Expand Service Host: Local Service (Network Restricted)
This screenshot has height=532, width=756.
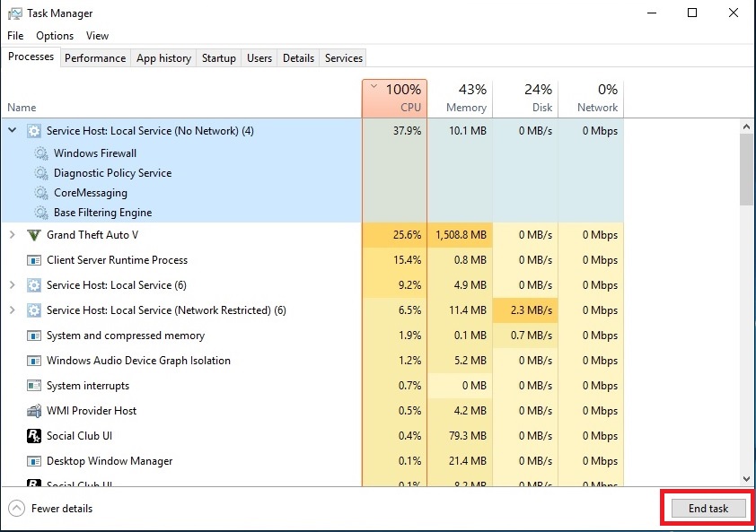[13, 310]
